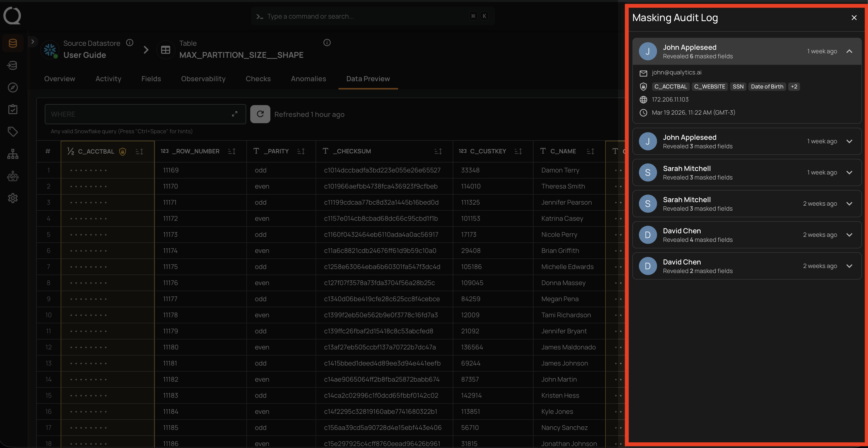Image resolution: width=868 pixels, height=448 pixels.
Task: Select the Datastores icon in sidebar
Action: tap(13, 43)
